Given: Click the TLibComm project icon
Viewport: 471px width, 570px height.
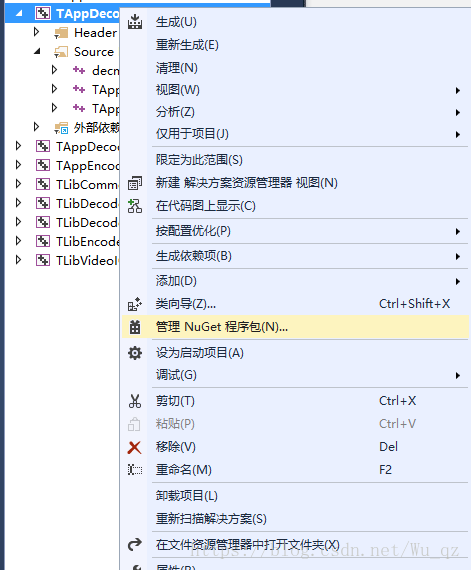Looking at the screenshot, I should point(43,184).
